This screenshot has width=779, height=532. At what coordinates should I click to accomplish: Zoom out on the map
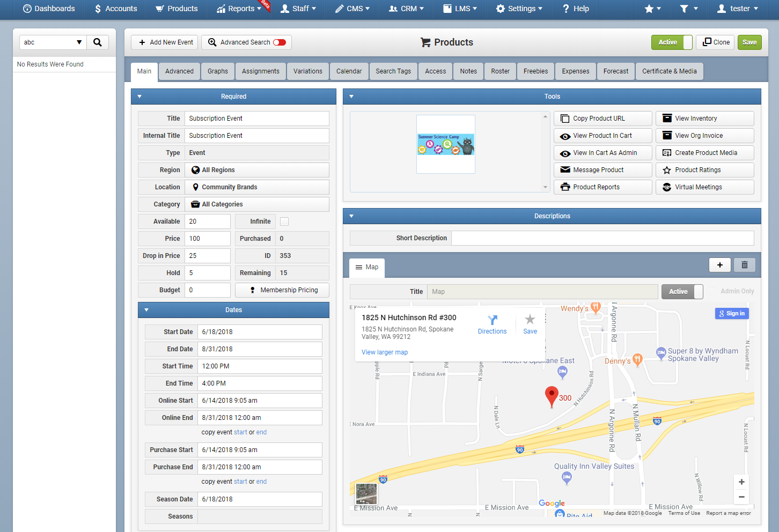[x=741, y=497]
